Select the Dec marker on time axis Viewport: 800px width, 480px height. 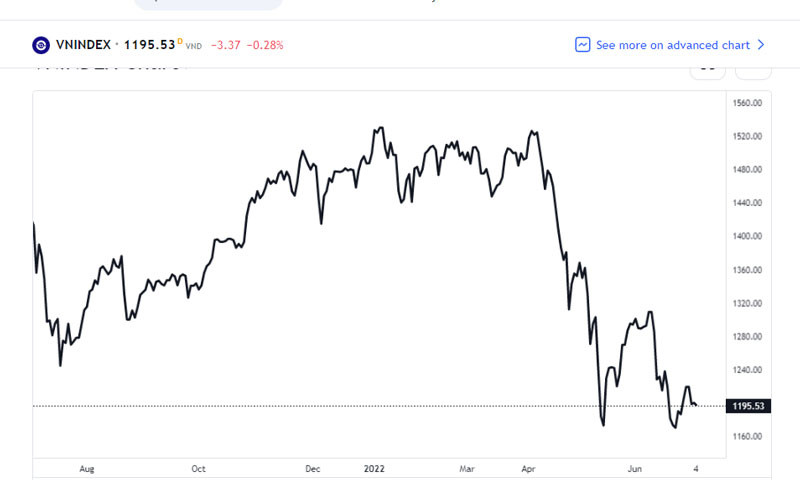(x=312, y=467)
